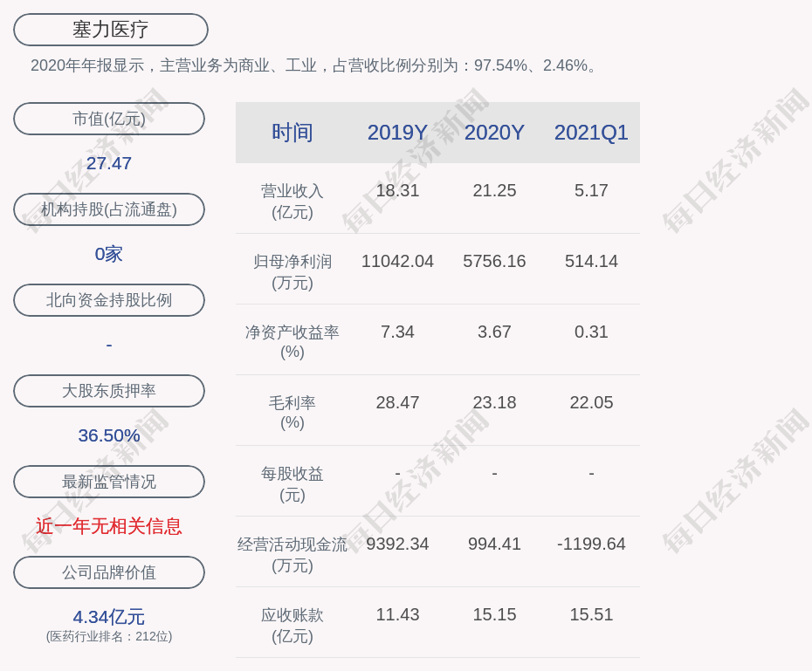The height and width of the screenshot is (671, 812).
Task: Select the net profit value 11042.04
Action: coord(397,261)
